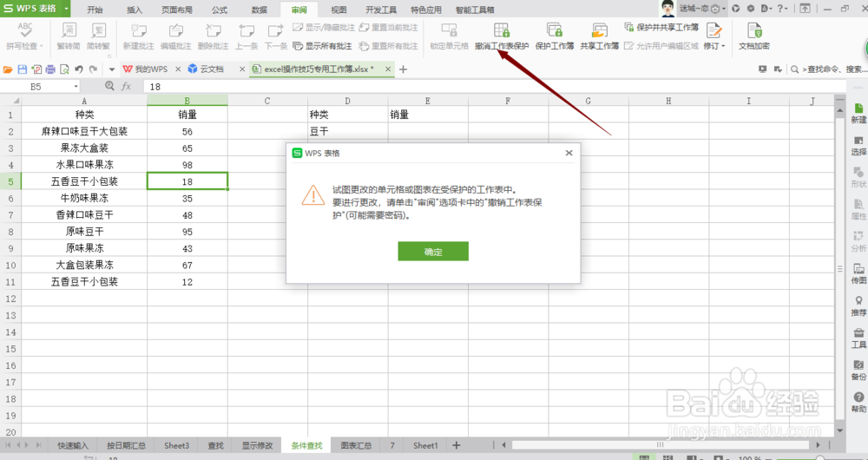Open the 开发工具 ribbon tab

(381, 10)
